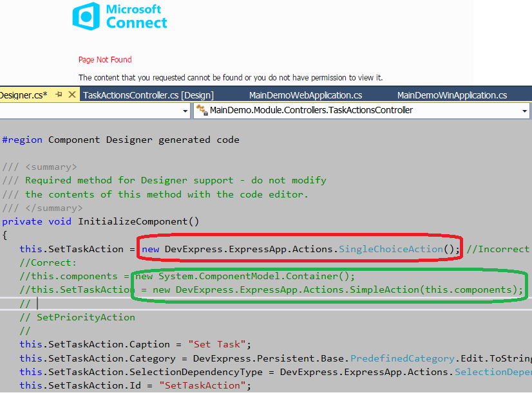Click the SelectionDependencyType assignment line

pyautogui.click(x=276, y=372)
